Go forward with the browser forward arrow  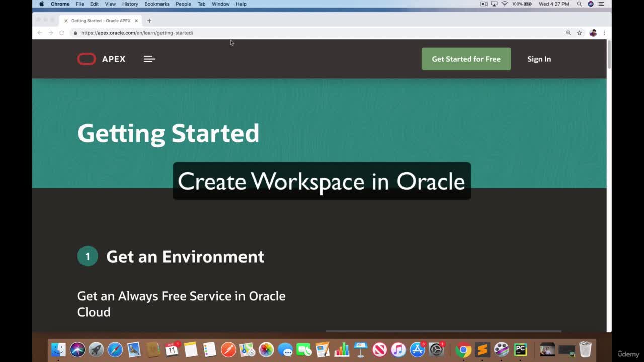pyautogui.click(x=51, y=33)
